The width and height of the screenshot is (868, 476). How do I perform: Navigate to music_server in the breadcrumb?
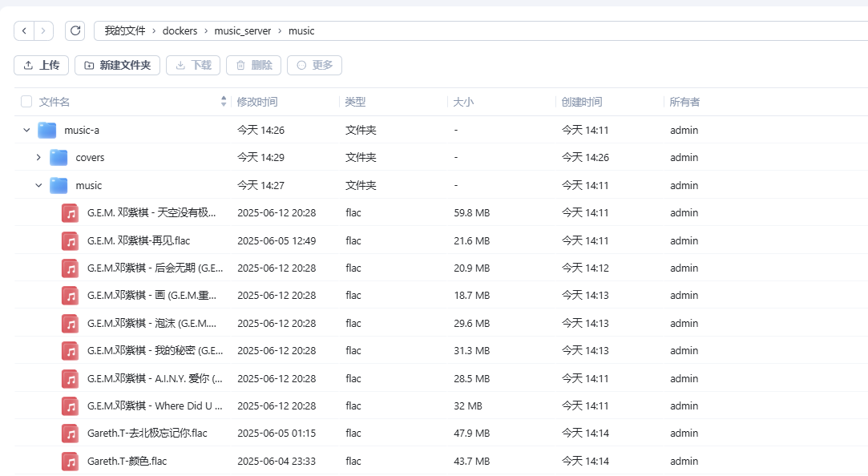[243, 31]
